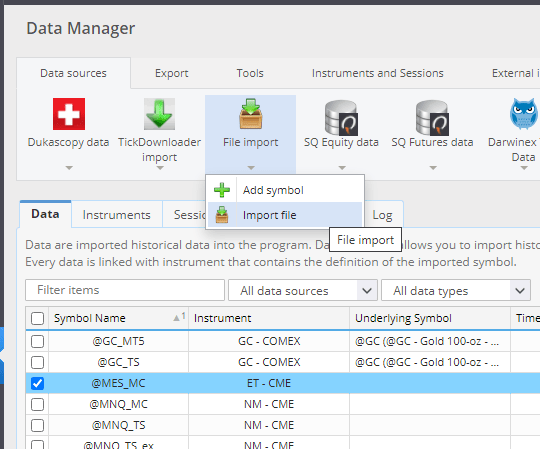Uncheck the @MES_MC row checkbox

pos(37,383)
